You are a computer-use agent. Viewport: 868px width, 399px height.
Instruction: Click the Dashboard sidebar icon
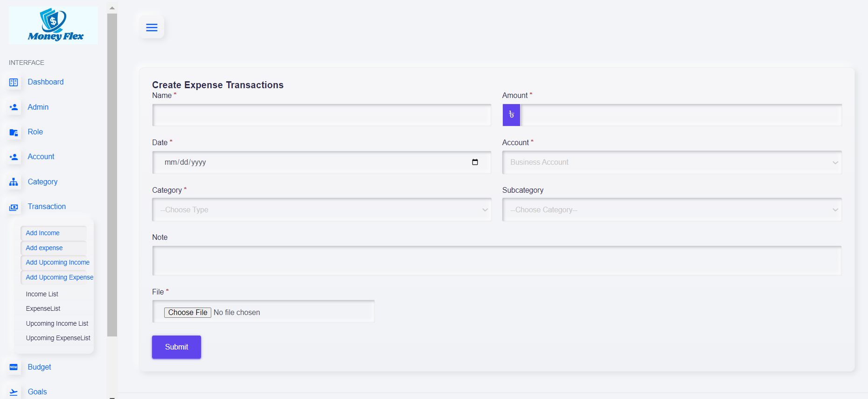pyautogui.click(x=14, y=83)
